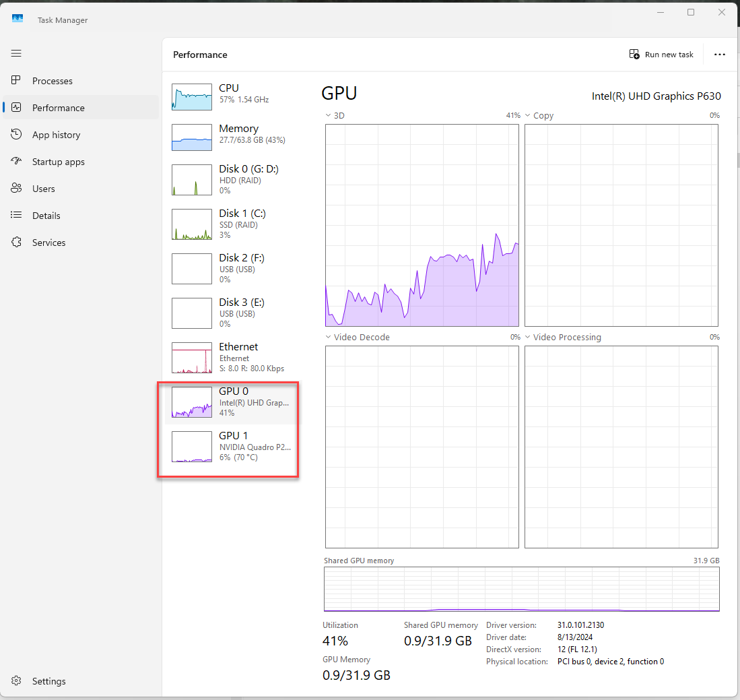Open the App history page
Screen dimensions: 740x700
tap(81, 135)
